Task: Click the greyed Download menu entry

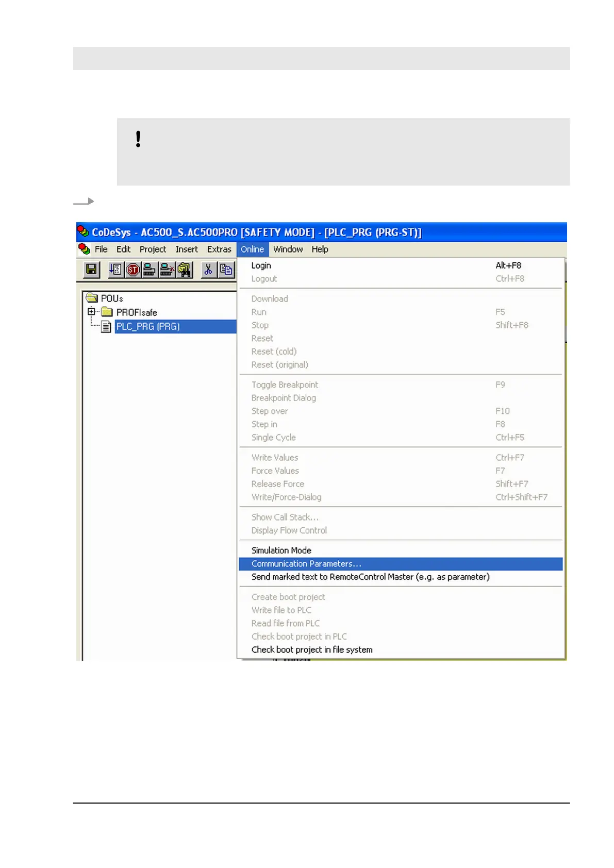Action: pos(401,299)
